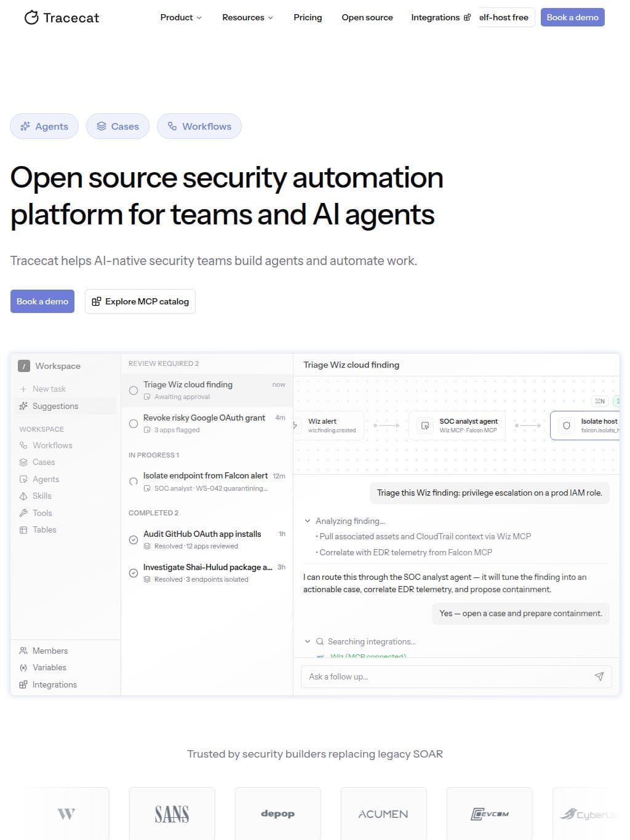Click the Tracecat wordmark link
The height and width of the screenshot is (840, 630).
(71, 18)
